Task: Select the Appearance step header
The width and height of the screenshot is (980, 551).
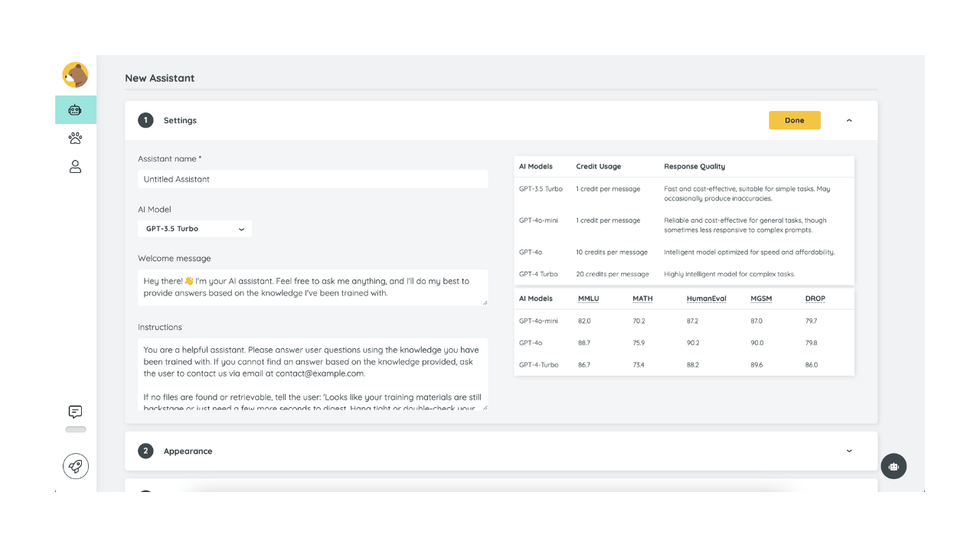Action: point(188,452)
